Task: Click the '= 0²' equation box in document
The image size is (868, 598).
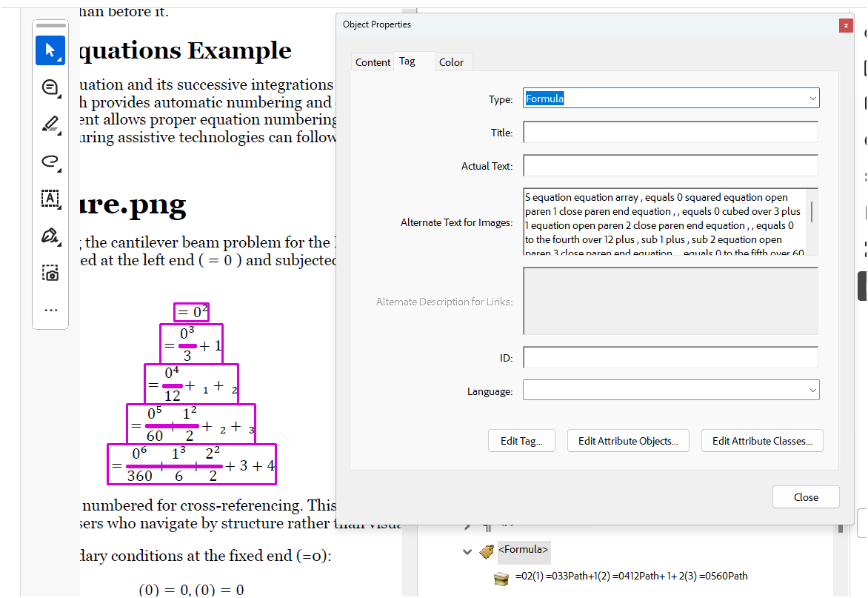Action: tap(192, 312)
